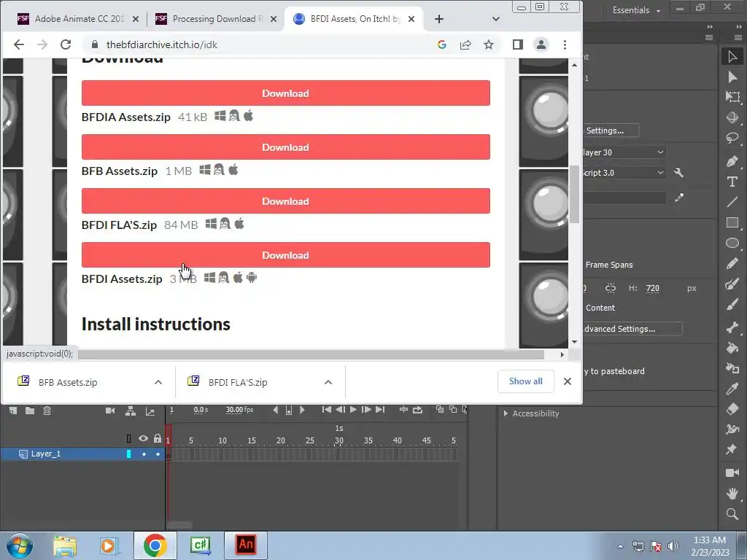Click the edit class definition pencil icon

679,197
